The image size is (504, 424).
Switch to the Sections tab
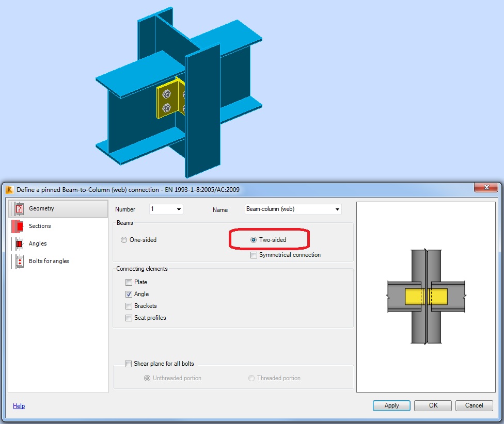point(40,226)
